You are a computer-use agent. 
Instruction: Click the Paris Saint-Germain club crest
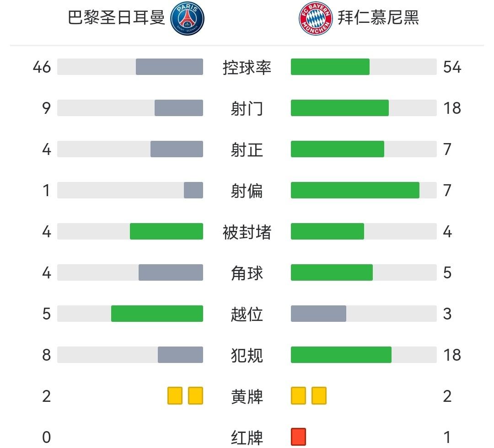click(187, 19)
